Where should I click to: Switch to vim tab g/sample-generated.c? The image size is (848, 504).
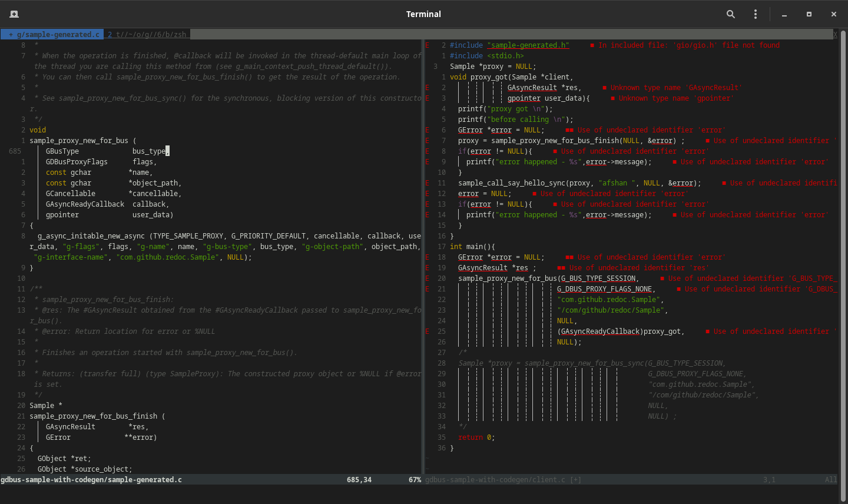(x=53, y=35)
